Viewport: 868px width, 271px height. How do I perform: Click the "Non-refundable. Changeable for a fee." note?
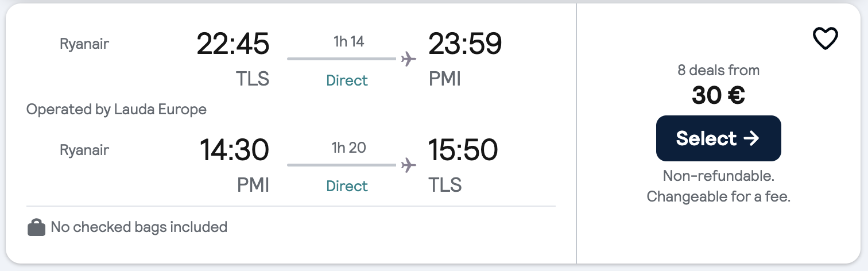[718, 186]
